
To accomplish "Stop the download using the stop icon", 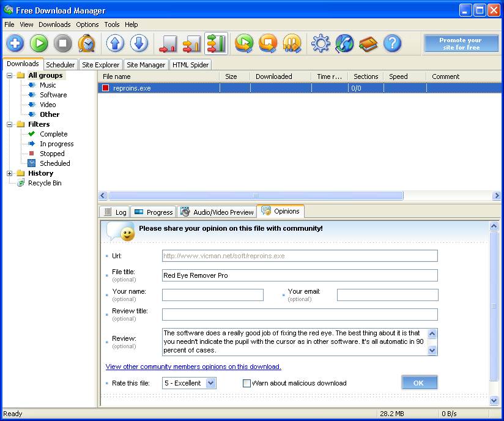I will coord(62,43).
